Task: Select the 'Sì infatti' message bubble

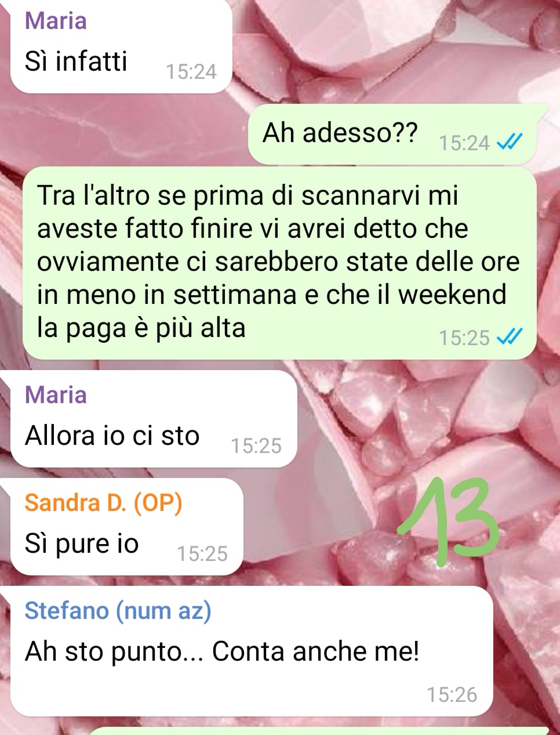Action: coord(121,46)
